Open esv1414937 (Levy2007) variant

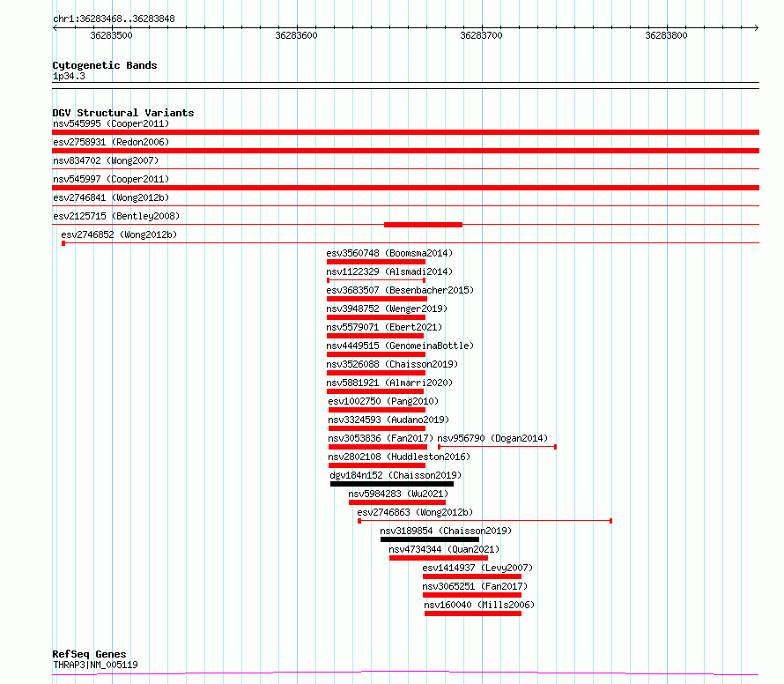click(477, 568)
